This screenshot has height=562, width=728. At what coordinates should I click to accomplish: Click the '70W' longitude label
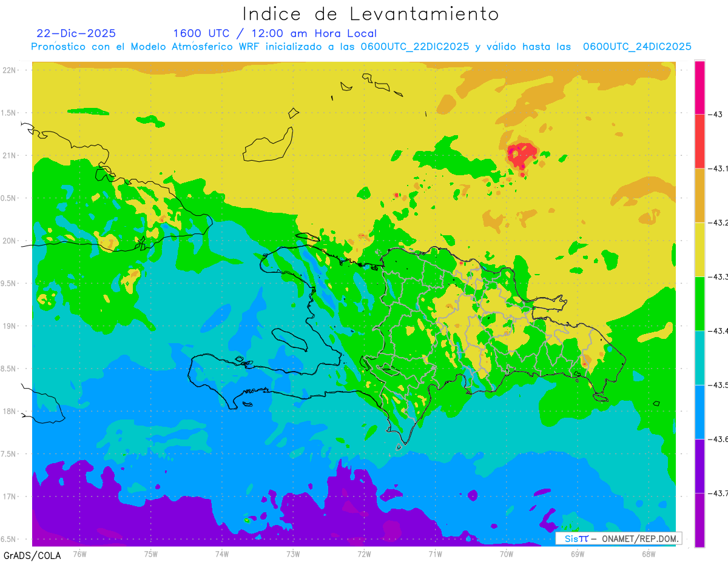click(x=507, y=554)
